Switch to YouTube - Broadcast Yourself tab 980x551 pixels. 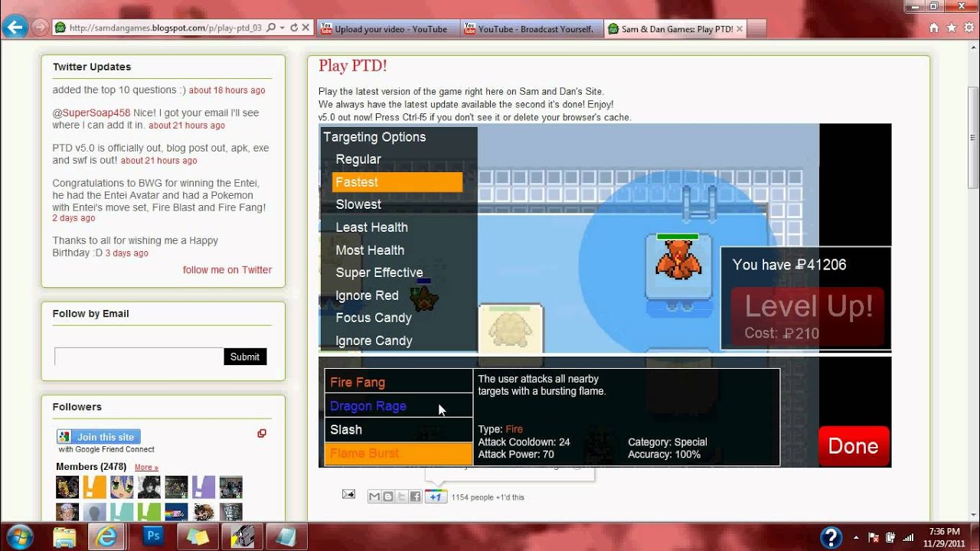pyautogui.click(x=531, y=29)
